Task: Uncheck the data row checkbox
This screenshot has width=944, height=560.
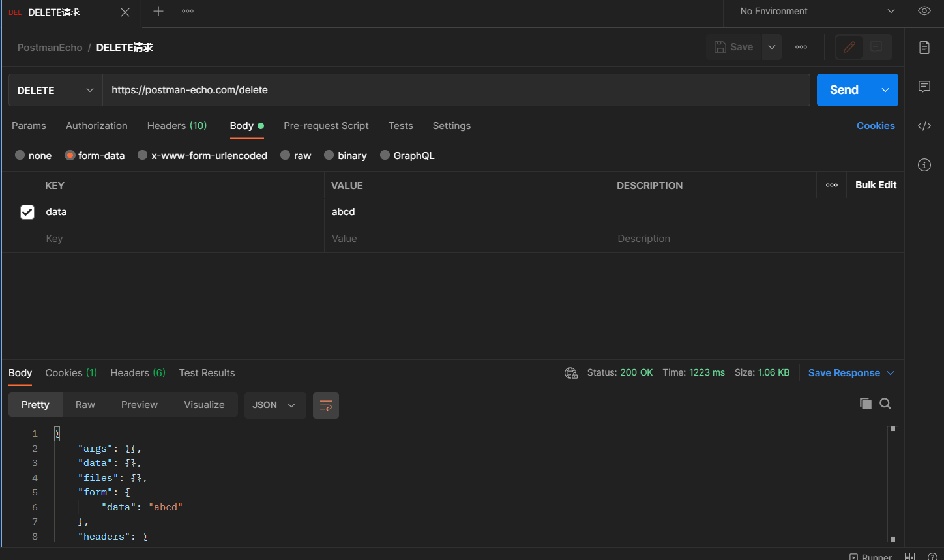Action: pos(27,212)
